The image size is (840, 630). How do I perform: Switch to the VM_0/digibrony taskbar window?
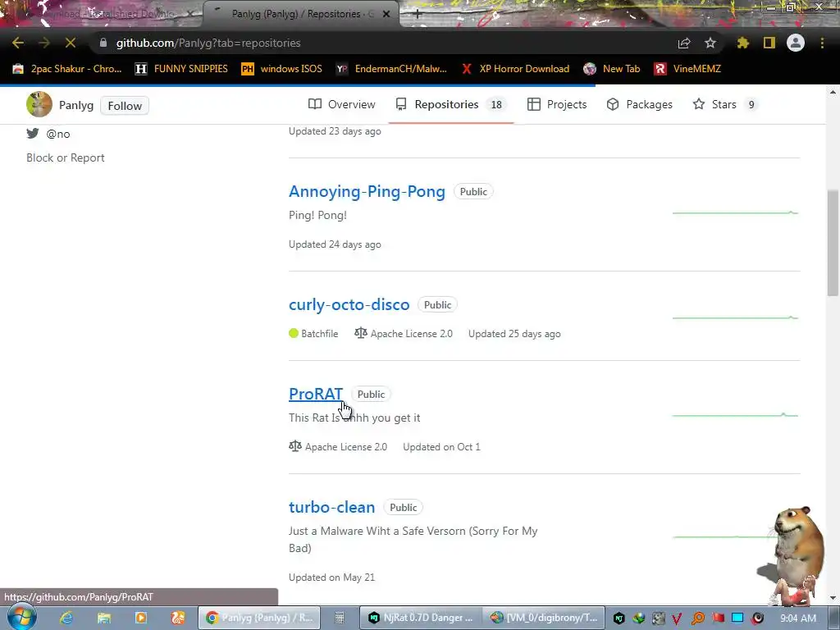pos(544,618)
